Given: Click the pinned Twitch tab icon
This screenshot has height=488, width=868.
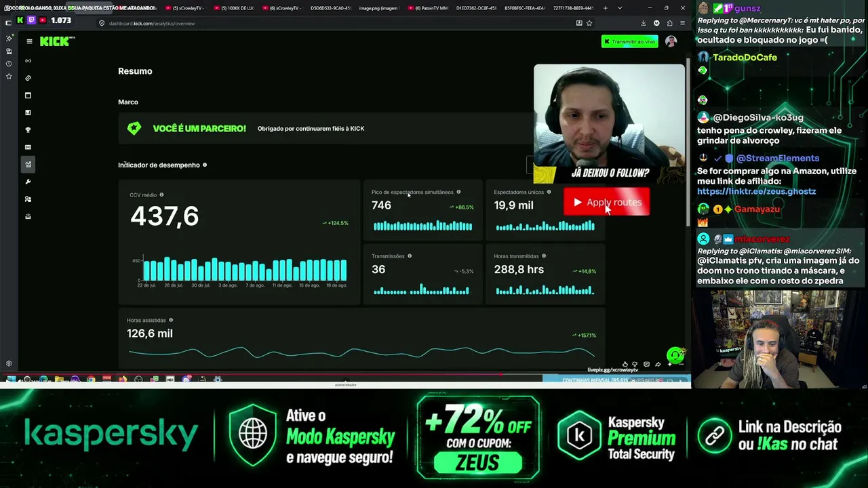Looking at the screenshot, I should [31, 20].
